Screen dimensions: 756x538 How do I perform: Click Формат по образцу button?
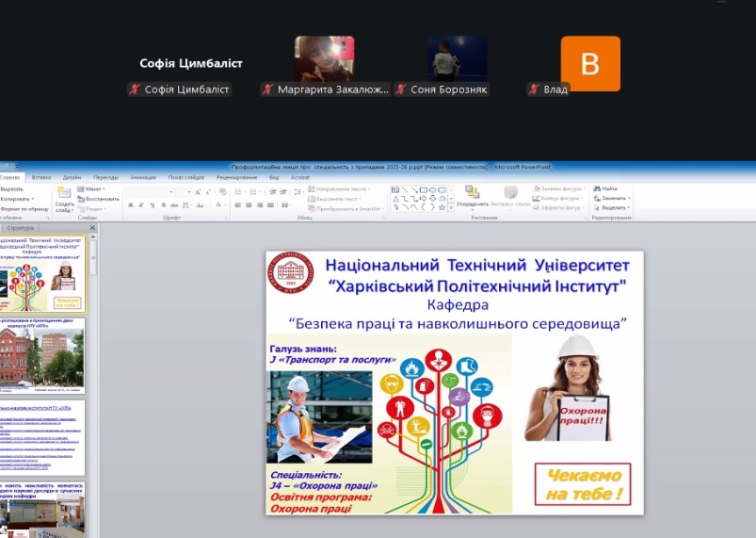point(24,209)
